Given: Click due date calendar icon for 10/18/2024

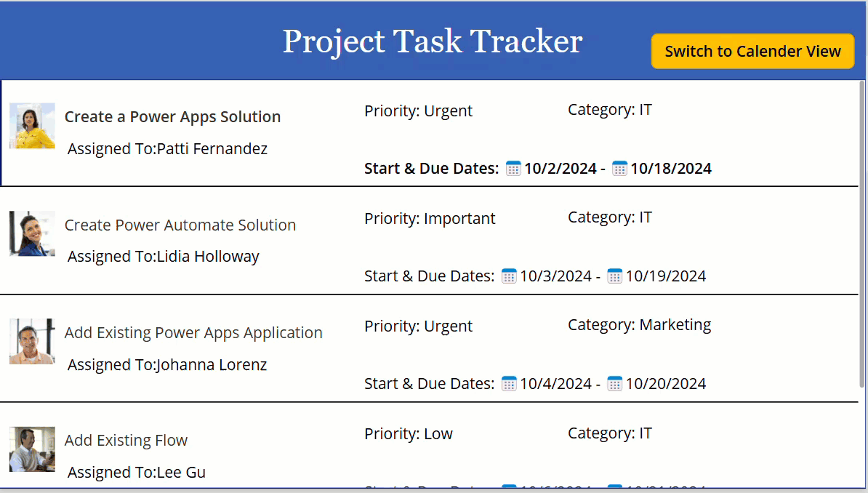Looking at the screenshot, I should coord(619,169).
